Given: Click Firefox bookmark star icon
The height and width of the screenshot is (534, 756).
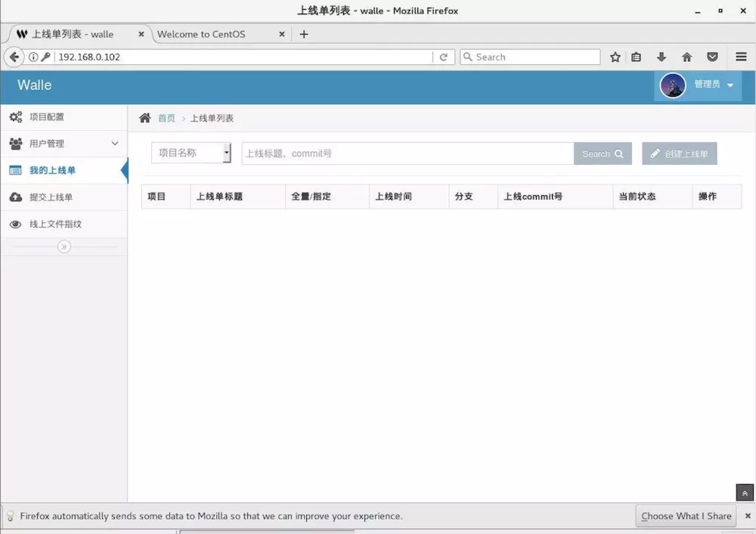Looking at the screenshot, I should [615, 57].
